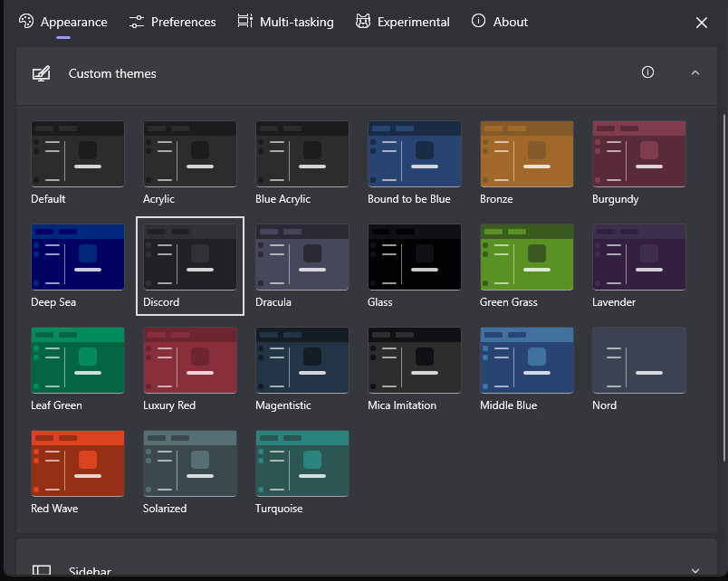Click the Appearance palette icon
Screen dimensions: 728x581
tap(26, 22)
